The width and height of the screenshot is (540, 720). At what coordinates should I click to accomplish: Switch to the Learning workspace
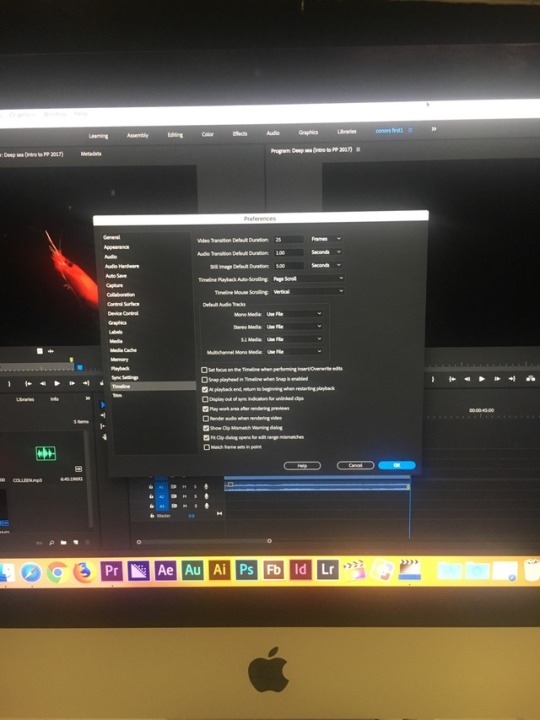pyautogui.click(x=98, y=136)
